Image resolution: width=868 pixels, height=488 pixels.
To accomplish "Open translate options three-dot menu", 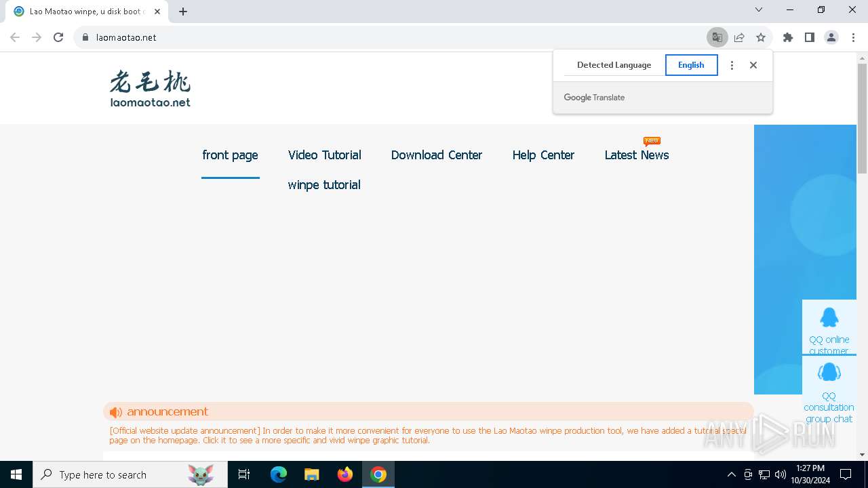I will pos(732,65).
